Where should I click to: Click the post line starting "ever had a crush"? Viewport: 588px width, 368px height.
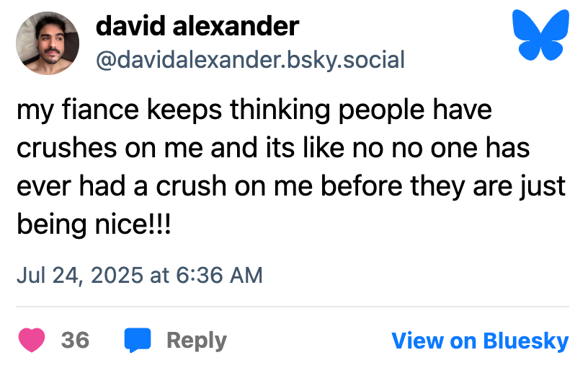[x=291, y=185]
